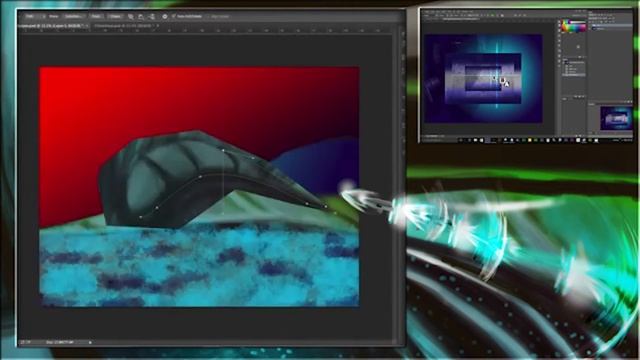Viewport: 640px width, 360px height.
Task: Toggle the Auto Add/Delete checkbox
Action: tap(173, 16)
